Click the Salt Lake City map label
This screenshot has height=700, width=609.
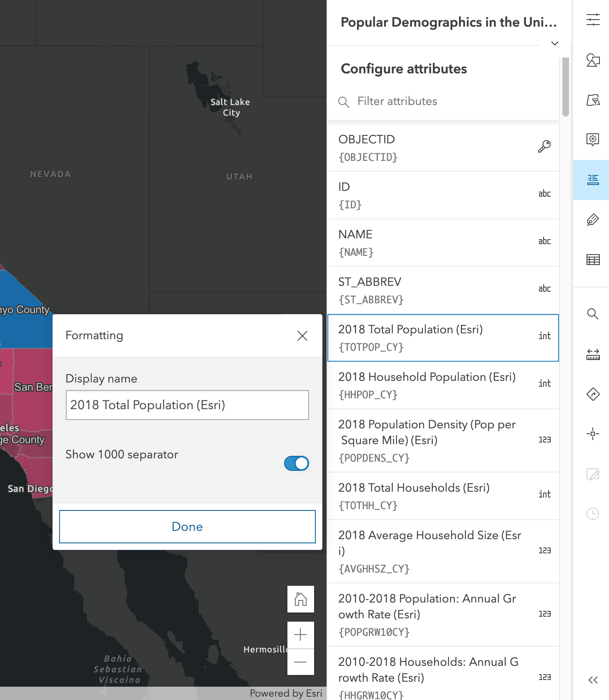click(x=230, y=107)
